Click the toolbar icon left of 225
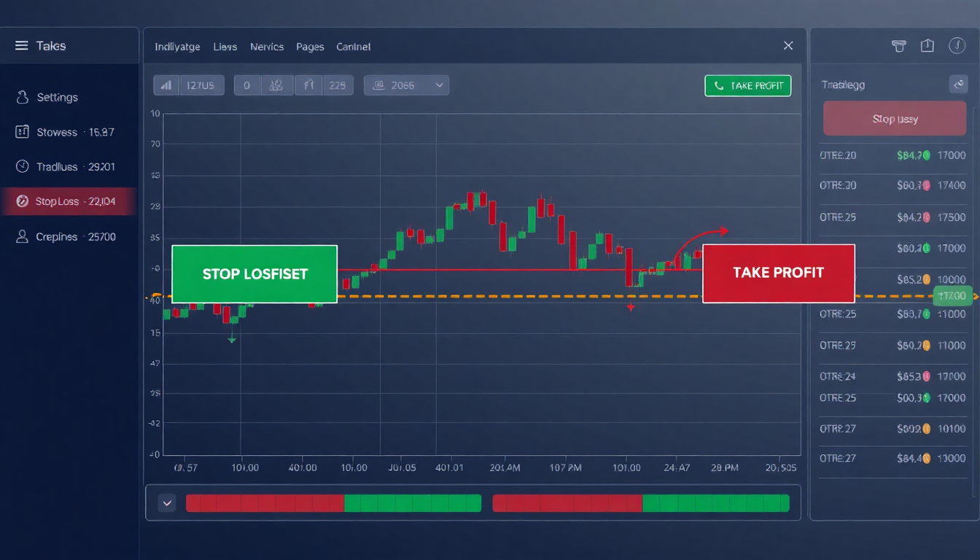This screenshot has height=560, width=980. pyautogui.click(x=308, y=85)
